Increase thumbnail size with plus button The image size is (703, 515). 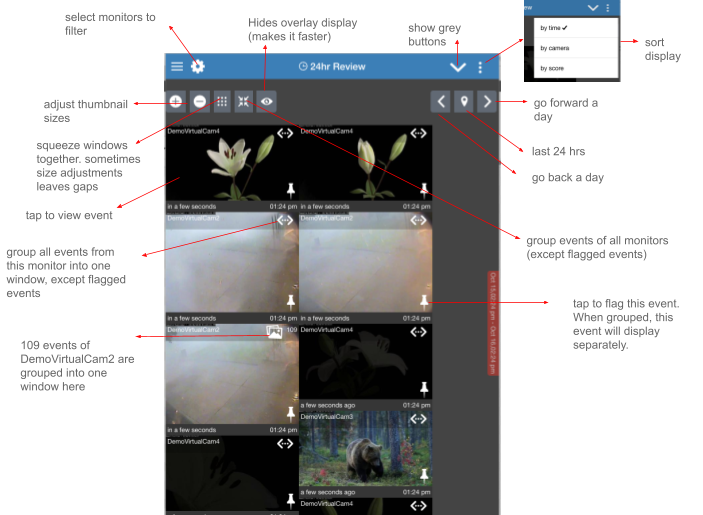[x=176, y=102]
